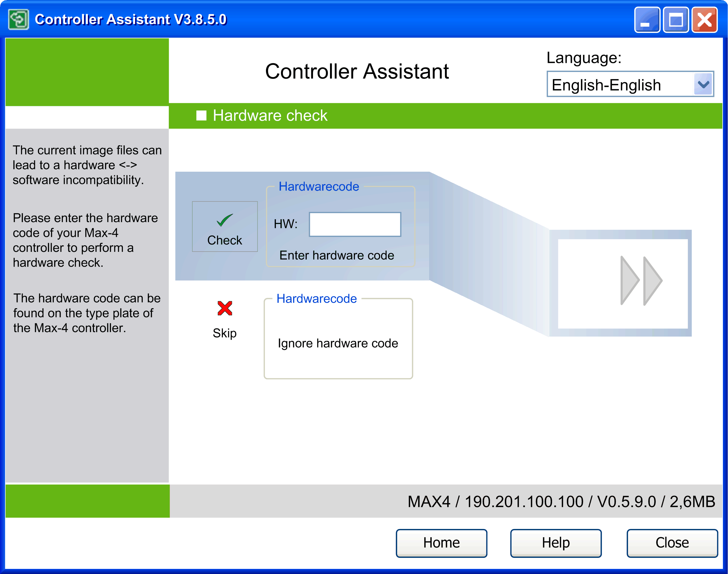728x574 pixels.
Task: Click the Controller Assistant heading
Action: pos(357,72)
